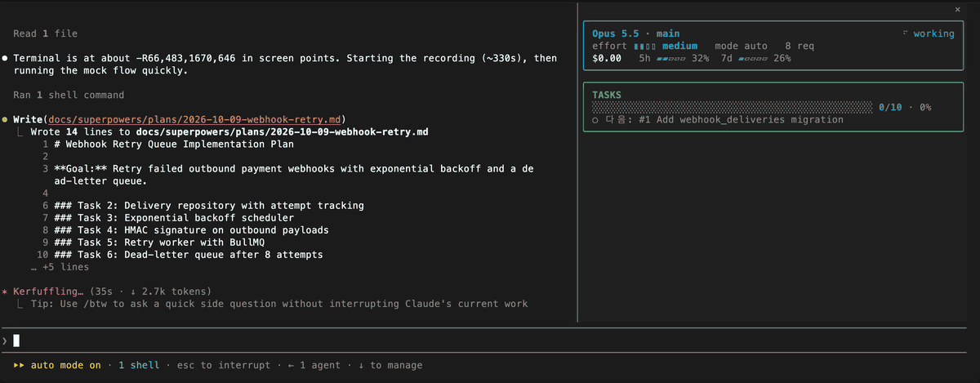The height and width of the screenshot is (383, 980).
Task: Click 'Task 3: Exponential backoff scheduler' line
Action: (x=174, y=218)
